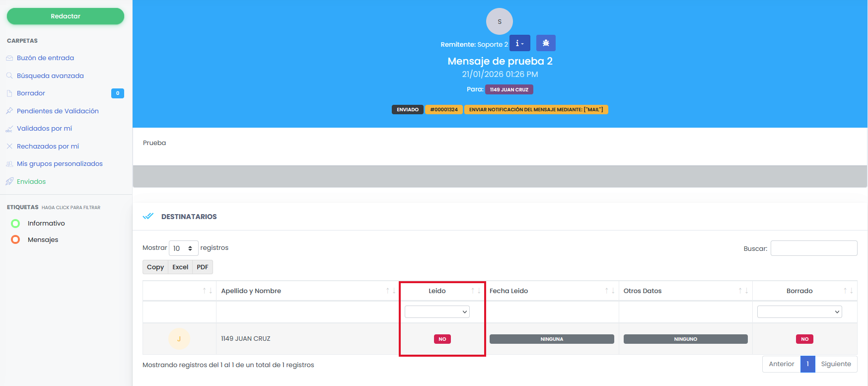Click the 1149 JUAN CRUZ recipient tag
The width and height of the screenshot is (868, 386).
coord(509,89)
